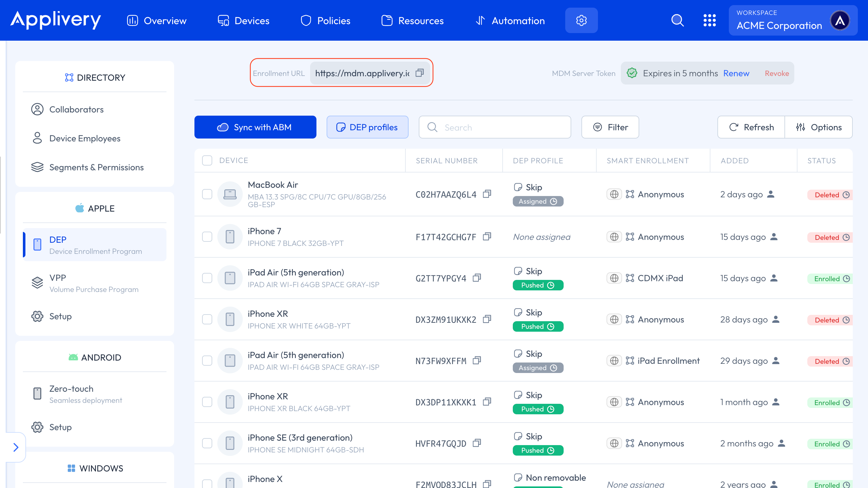
Task: Click the search magnifier icon in header
Action: point(677,21)
